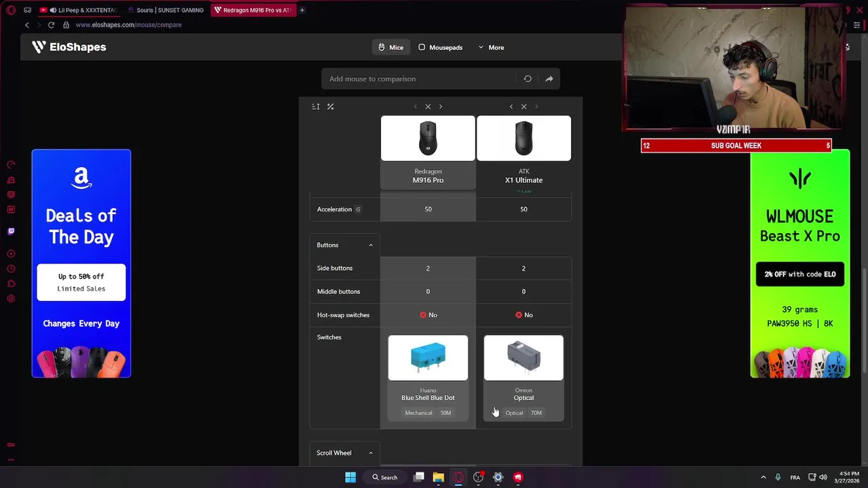Switch to Souris SUNSET GAMING tab
Viewport: 868px width, 488px height.
point(166,10)
